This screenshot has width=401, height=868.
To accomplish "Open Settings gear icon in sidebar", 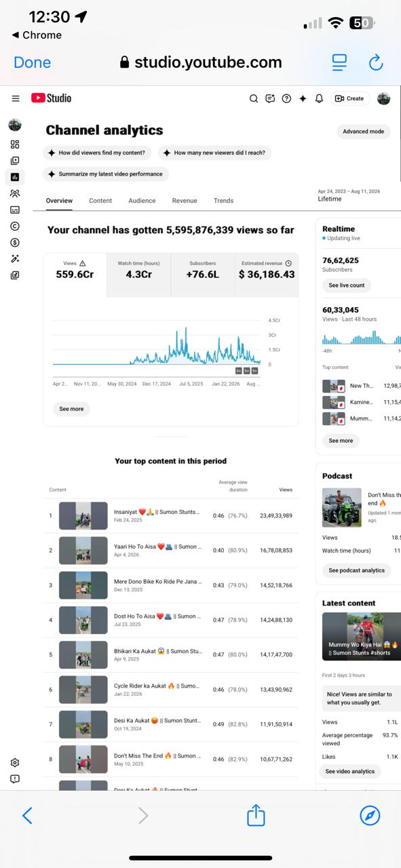I will 15,763.
